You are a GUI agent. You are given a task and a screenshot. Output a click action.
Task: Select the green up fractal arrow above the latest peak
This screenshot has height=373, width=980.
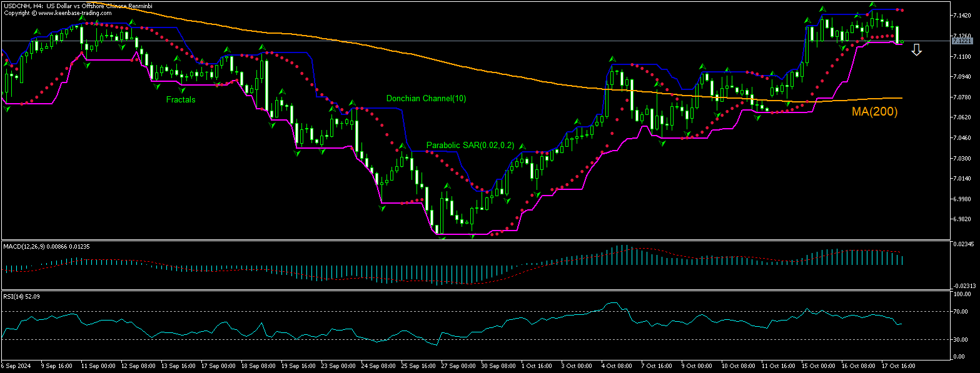pos(872,4)
